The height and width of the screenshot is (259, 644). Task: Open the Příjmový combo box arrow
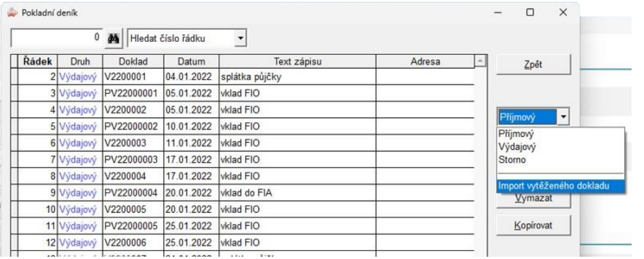tap(563, 118)
